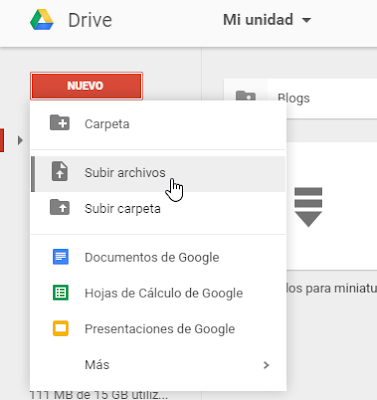The image size is (377, 400).
Task: Open the Más submenu
Action: (x=158, y=365)
